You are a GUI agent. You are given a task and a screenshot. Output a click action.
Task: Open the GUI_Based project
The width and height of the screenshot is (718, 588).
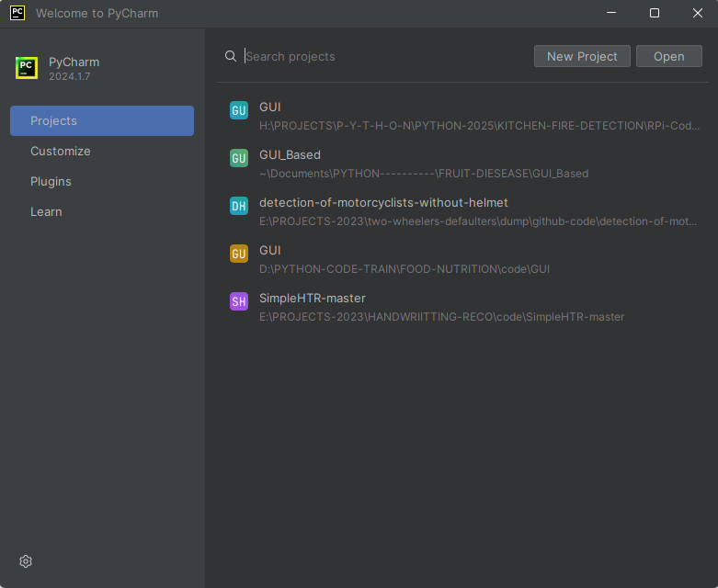click(463, 164)
